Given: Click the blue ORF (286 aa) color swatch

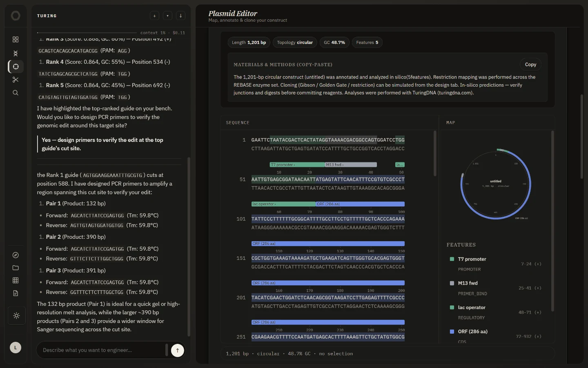Looking at the screenshot, I should (452, 332).
